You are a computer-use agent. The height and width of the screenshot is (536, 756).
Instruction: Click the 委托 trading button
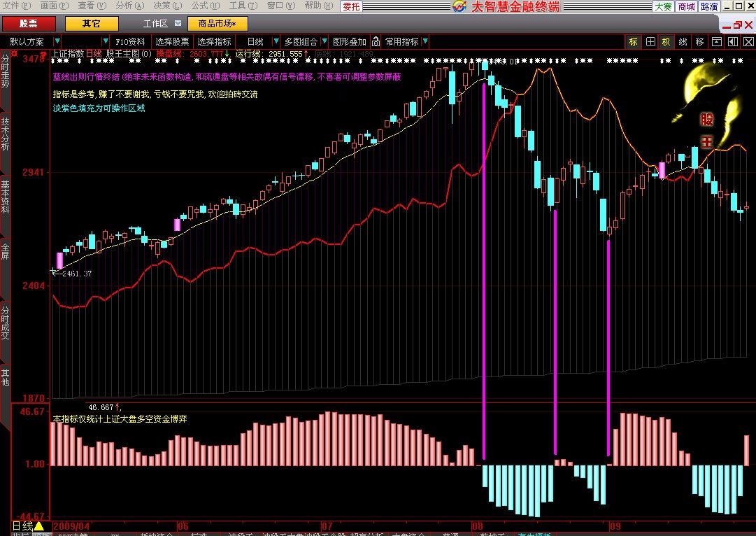(x=352, y=6)
